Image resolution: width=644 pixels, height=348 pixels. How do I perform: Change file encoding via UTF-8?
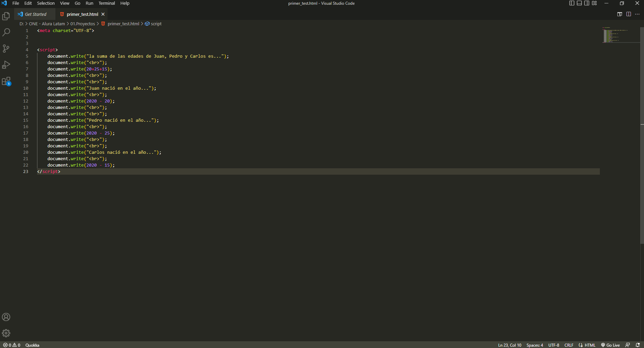554,345
